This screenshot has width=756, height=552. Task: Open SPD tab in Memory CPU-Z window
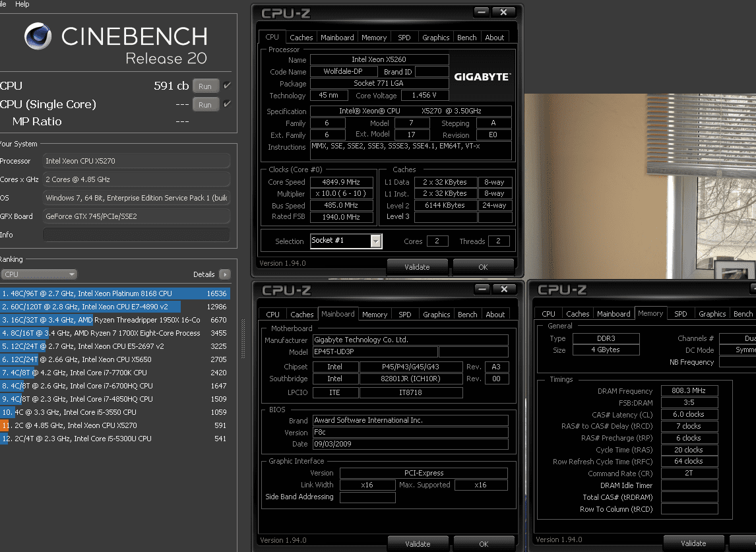point(680,314)
